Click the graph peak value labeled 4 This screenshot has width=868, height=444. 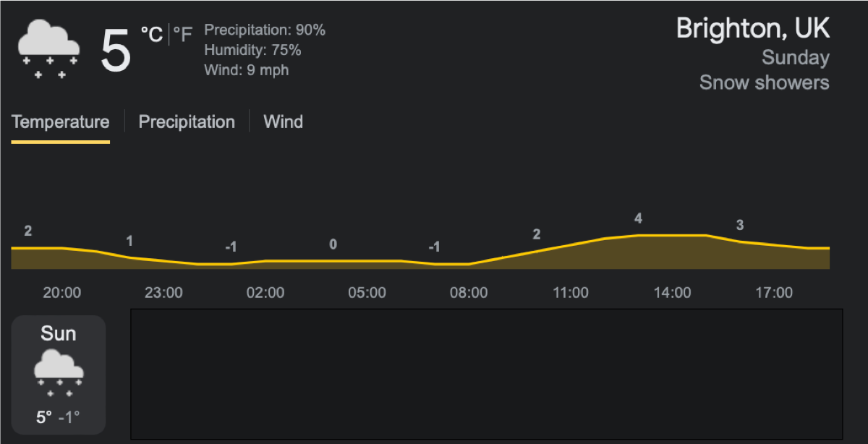(x=638, y=218)
